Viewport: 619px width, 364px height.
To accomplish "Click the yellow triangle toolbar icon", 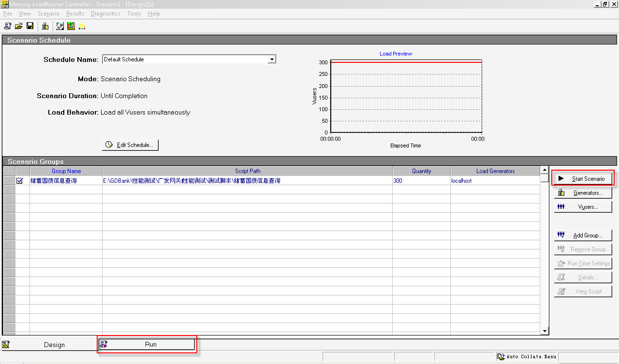I will (x=82, y=26).
